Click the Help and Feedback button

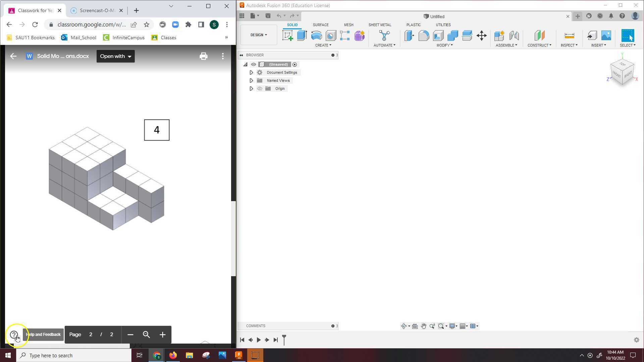click(43, 334)
